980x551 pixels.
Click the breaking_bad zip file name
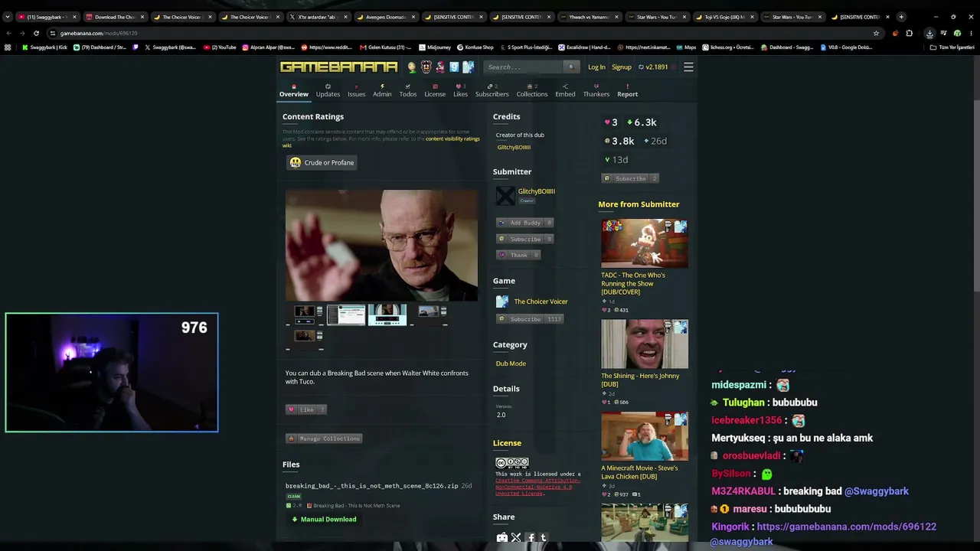click(x=372, y=486)
